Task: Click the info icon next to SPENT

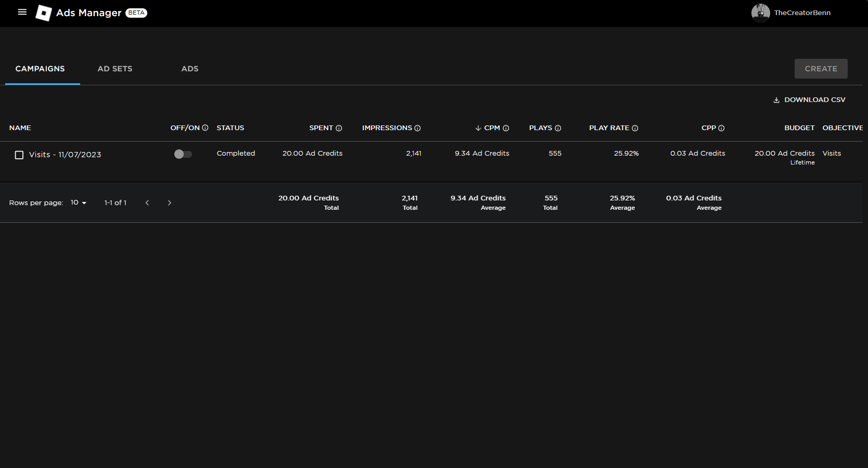Action: point(339,128)
